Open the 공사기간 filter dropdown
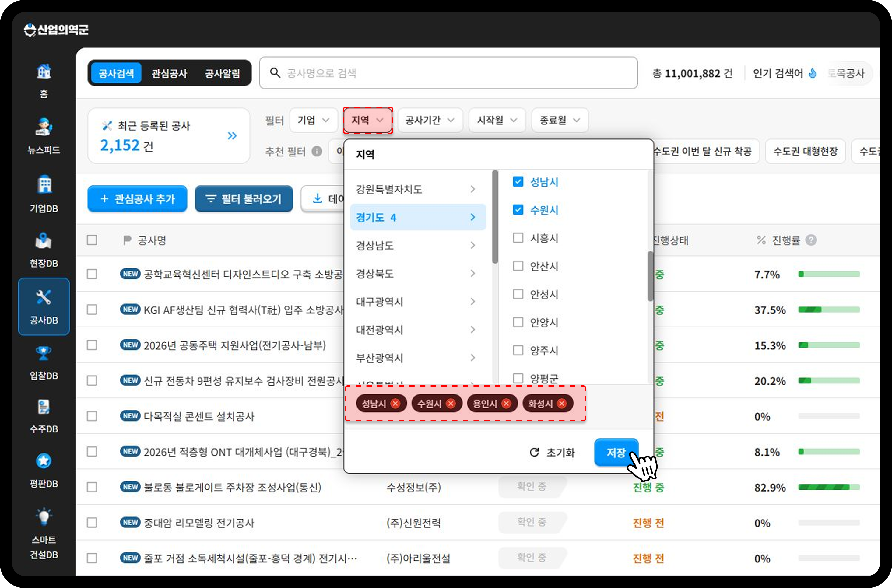The width and height of the screenshot is (892, 588). tap(430, 120)
